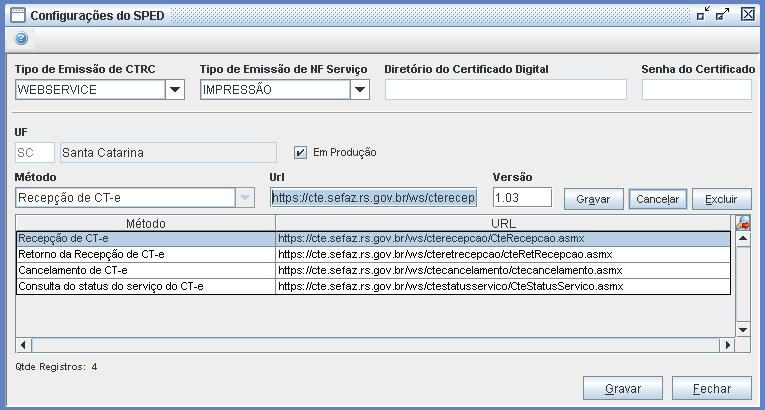This screenshot has width=765, height=410.
Task: Click the bottom Gravar button
Action: (623, 389)
